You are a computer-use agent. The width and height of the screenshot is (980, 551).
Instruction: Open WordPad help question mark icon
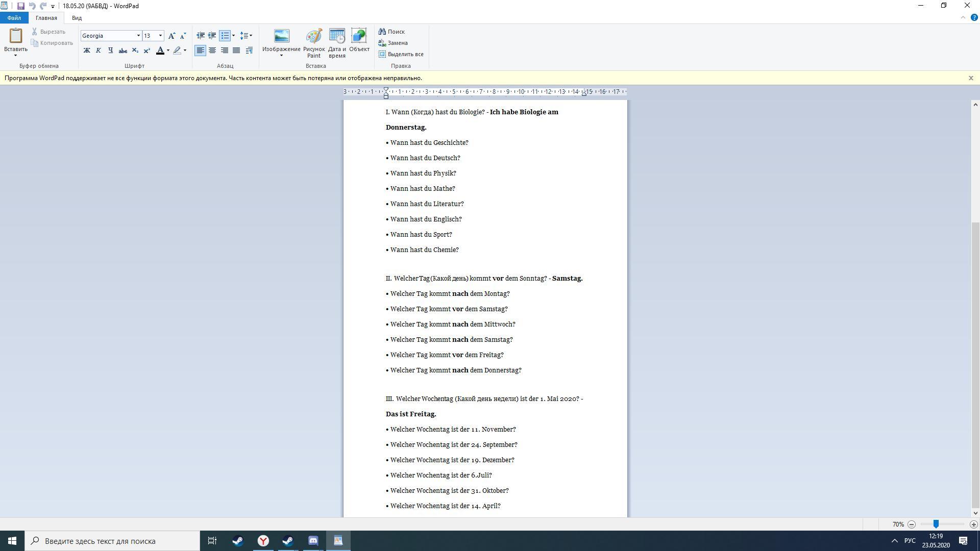[x=974, y=17]
